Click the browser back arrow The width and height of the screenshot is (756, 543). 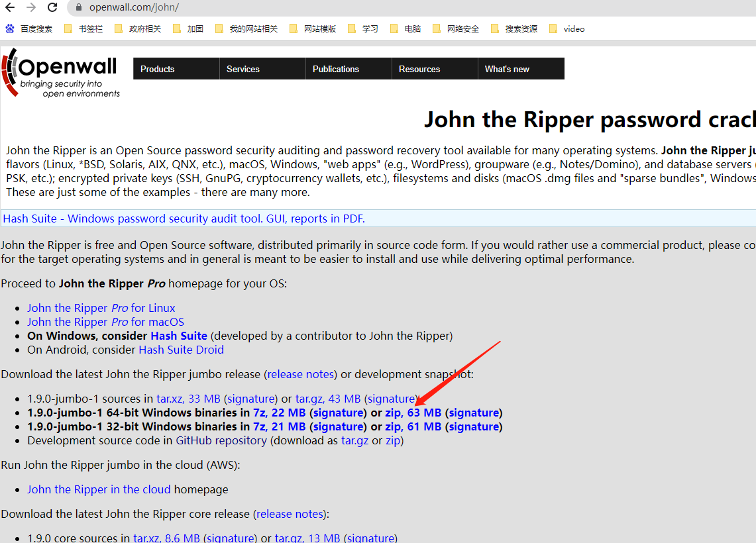point(10,7)
